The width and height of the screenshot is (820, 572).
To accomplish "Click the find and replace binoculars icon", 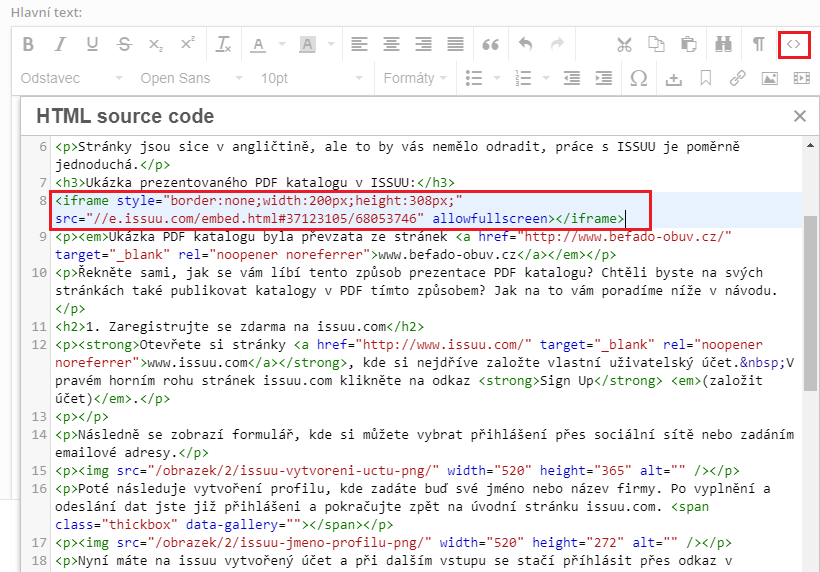I will point(724,45).
